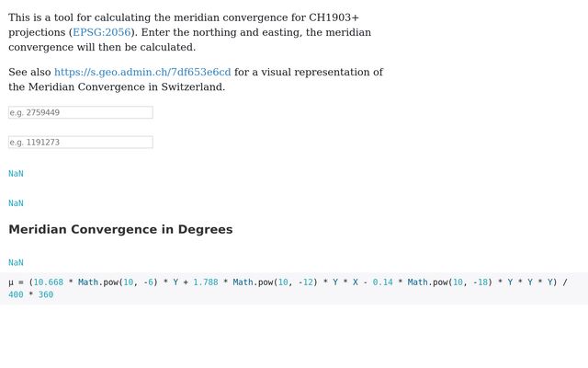Screen dimensions: 588x368
Task: Click the 0.14 coefficient in the formula
Action: coord(382,282)
